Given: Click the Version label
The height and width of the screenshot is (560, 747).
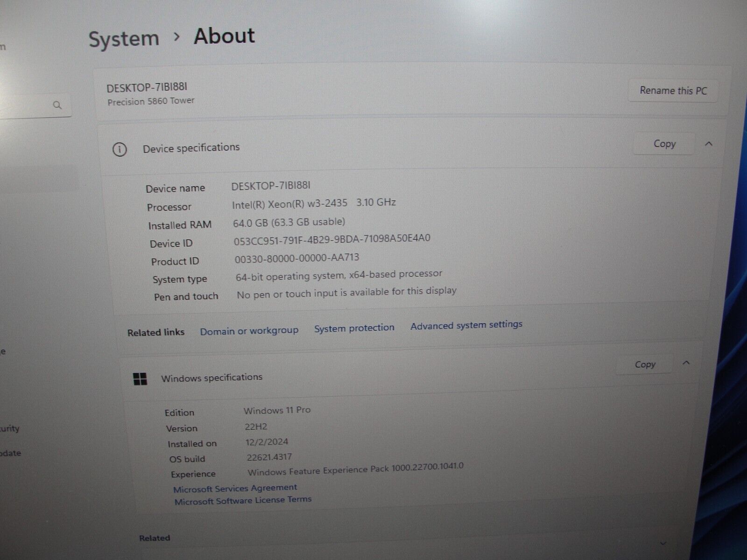Looking at the screenshot, I should coord(182,428).
